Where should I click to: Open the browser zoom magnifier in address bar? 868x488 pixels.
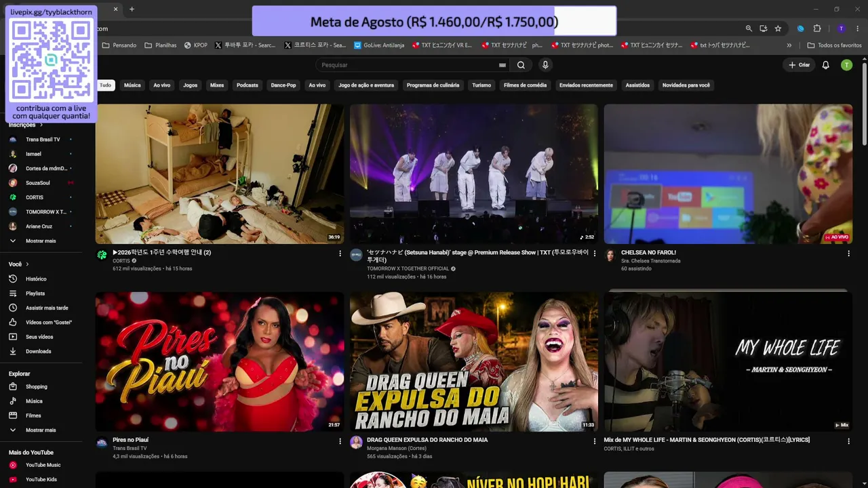(x=749, y=28)
